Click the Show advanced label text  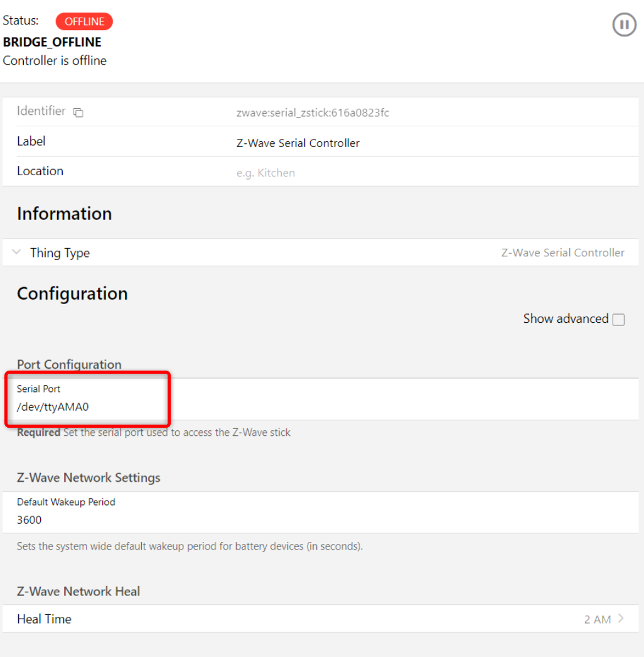click(566, 319)
